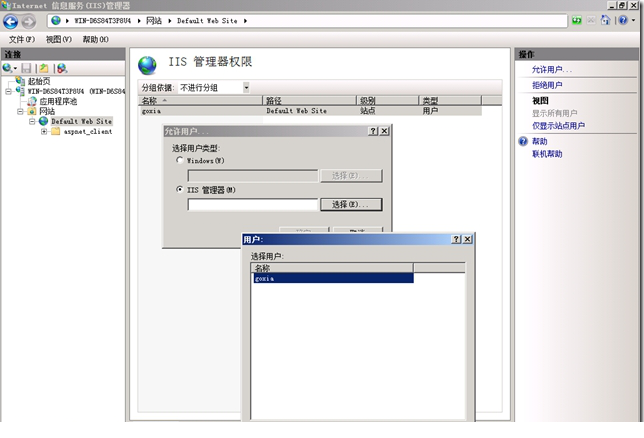The image size is (644, 438).
Task: Click the connect globe icon in Connections toolbar
Action: coord(7,68)
